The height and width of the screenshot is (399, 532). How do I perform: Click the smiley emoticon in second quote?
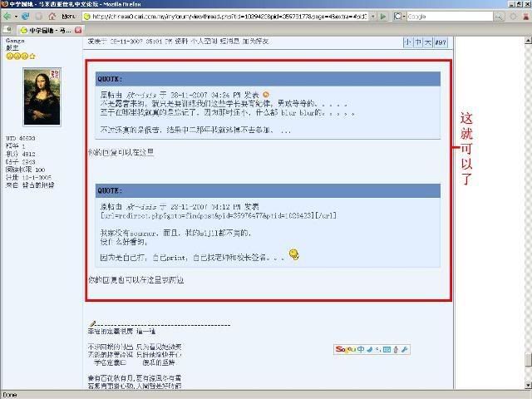294,254
